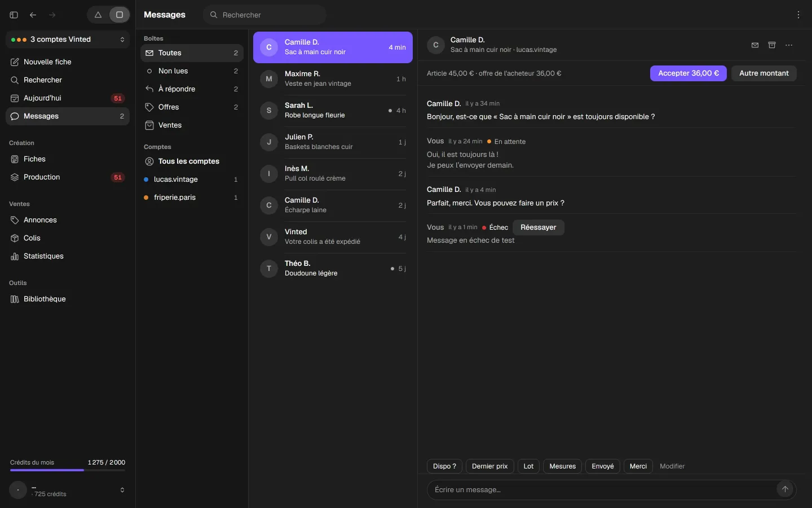Open the Ventes mailbox
This screenshot has height=508, width=812.
click(192, 125)
